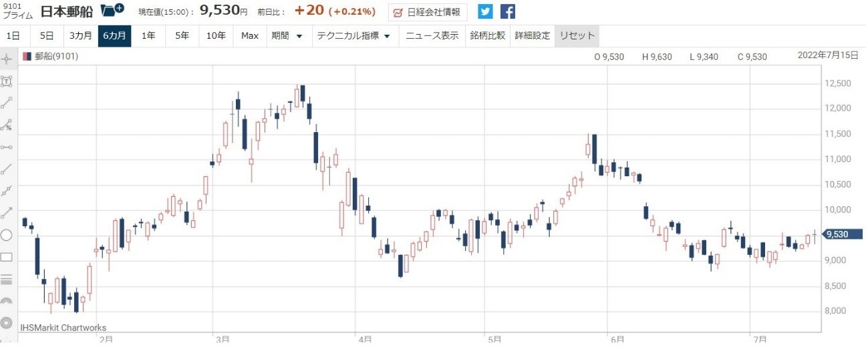Share chart on Twitter
868x349 pixels.
click(x=485, y=12)
